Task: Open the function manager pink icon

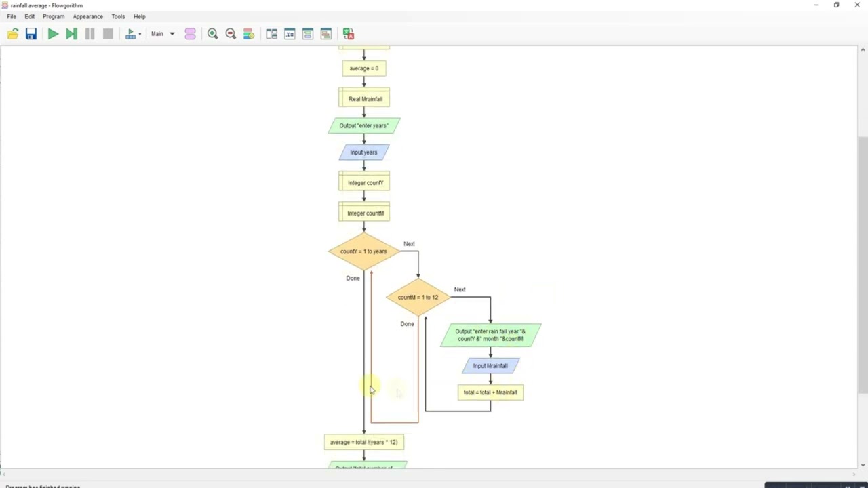Action: 190,34
